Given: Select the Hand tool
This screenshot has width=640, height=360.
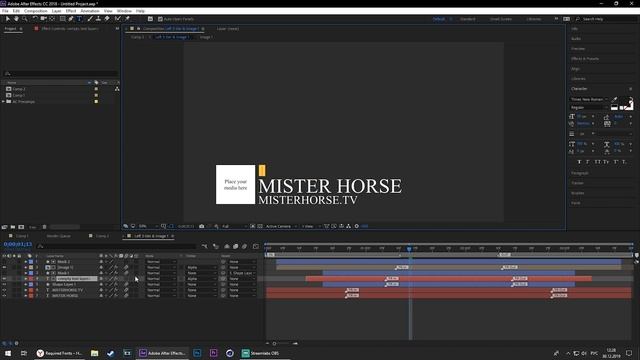Looking at the screenshot, I should point(16,19).
